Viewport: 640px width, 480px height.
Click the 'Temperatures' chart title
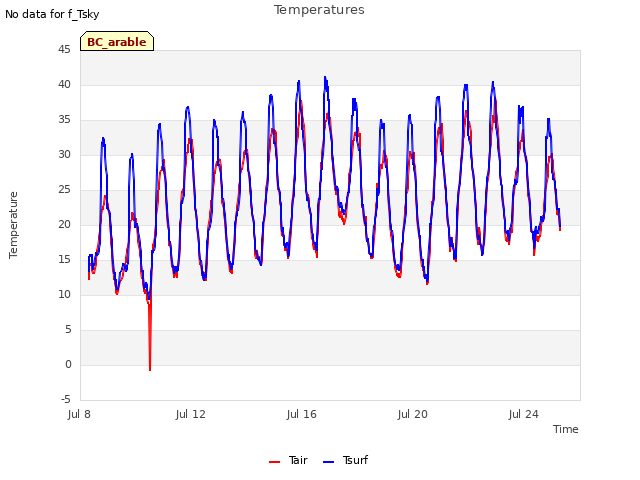tap(319, 10)
